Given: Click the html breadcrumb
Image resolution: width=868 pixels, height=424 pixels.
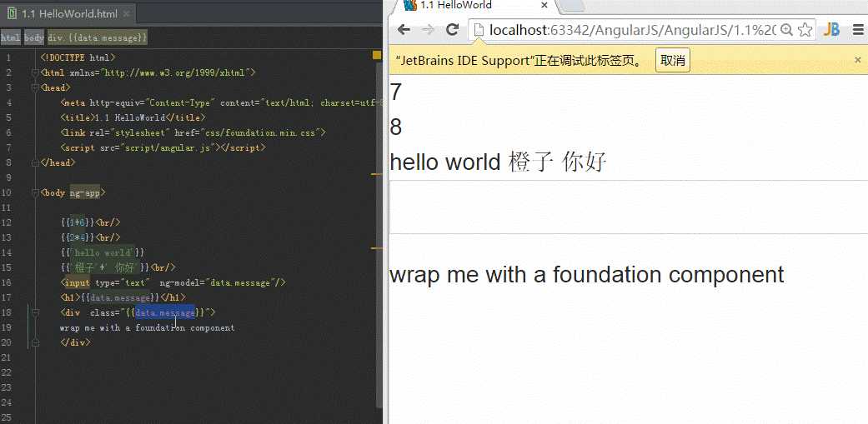Looking at the screenshot, I should [x=11, y=37].
